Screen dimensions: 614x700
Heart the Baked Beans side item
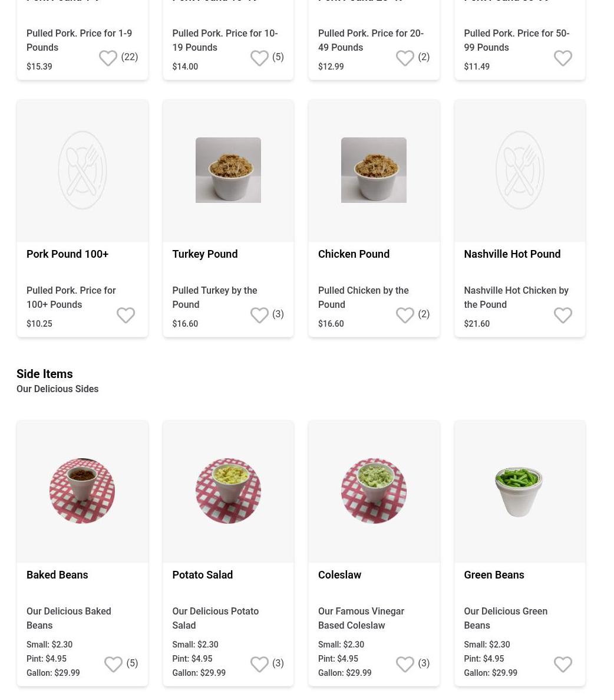click(x=113, y=665)
